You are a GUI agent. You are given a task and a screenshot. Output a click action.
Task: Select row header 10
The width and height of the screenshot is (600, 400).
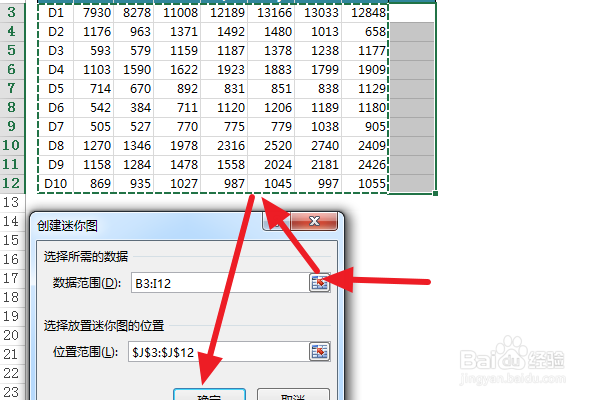tap(12, 145)
